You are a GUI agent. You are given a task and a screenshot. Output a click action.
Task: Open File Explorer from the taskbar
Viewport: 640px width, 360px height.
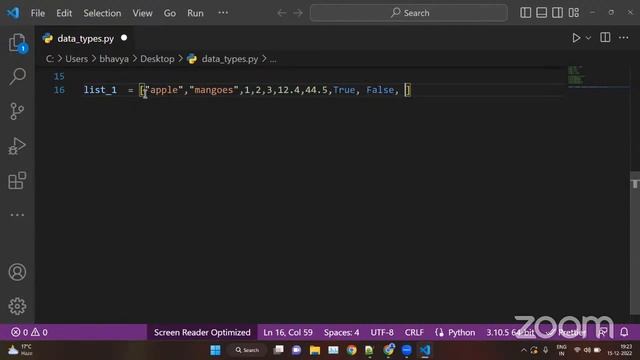pyautogui.click(x=315, y=350)
